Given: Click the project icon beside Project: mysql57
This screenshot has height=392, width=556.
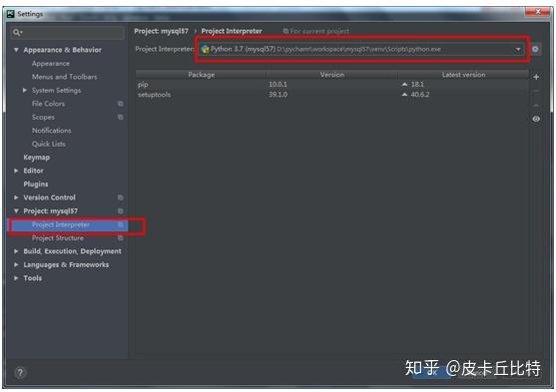Looking at the screenshot, I should click(121, 210).
